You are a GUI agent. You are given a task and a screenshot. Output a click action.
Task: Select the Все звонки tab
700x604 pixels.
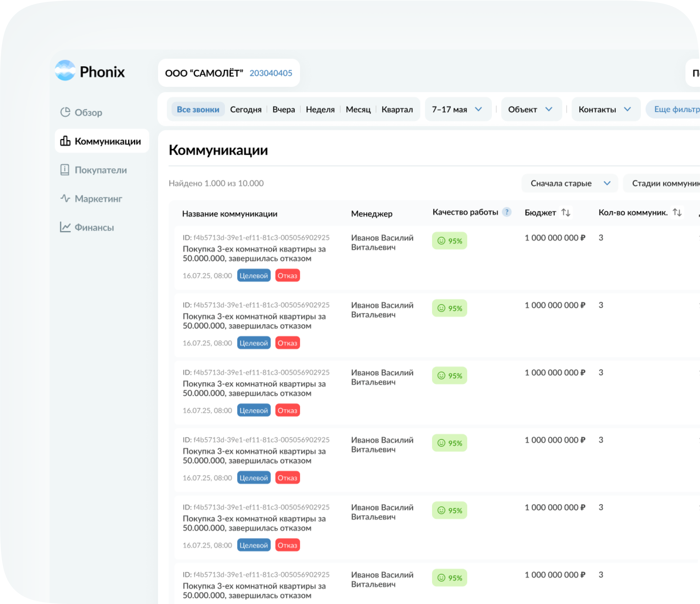(198, 109)
